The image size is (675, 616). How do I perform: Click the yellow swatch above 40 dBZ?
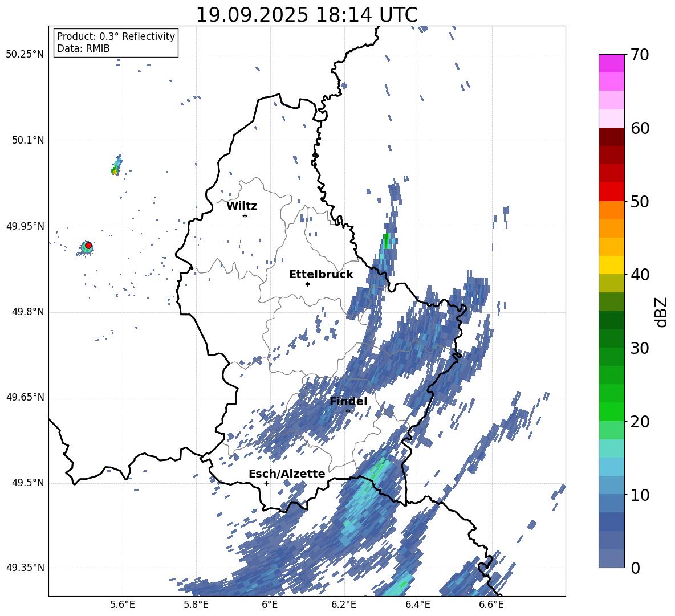tap(611, 265)
